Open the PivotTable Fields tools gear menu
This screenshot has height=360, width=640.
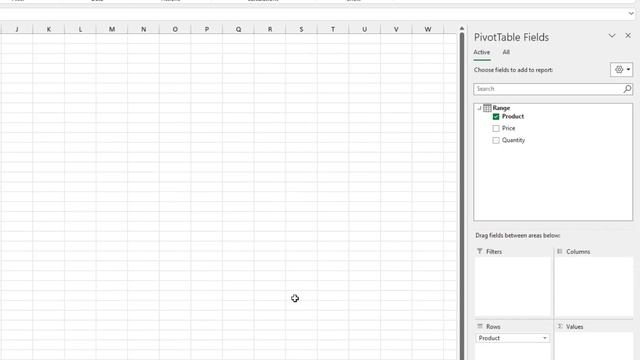pos(622,70)
